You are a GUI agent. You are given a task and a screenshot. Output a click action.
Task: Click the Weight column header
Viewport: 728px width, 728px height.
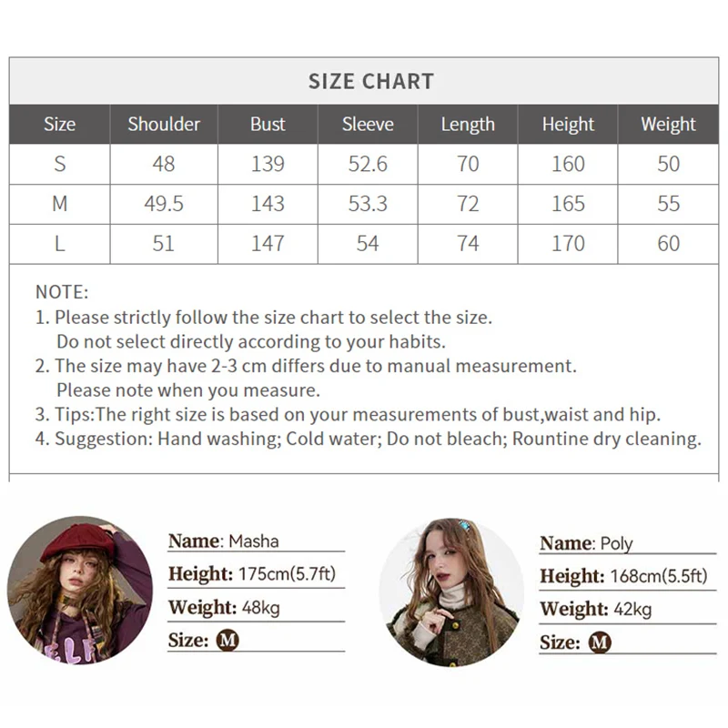(x=668, y=125)
